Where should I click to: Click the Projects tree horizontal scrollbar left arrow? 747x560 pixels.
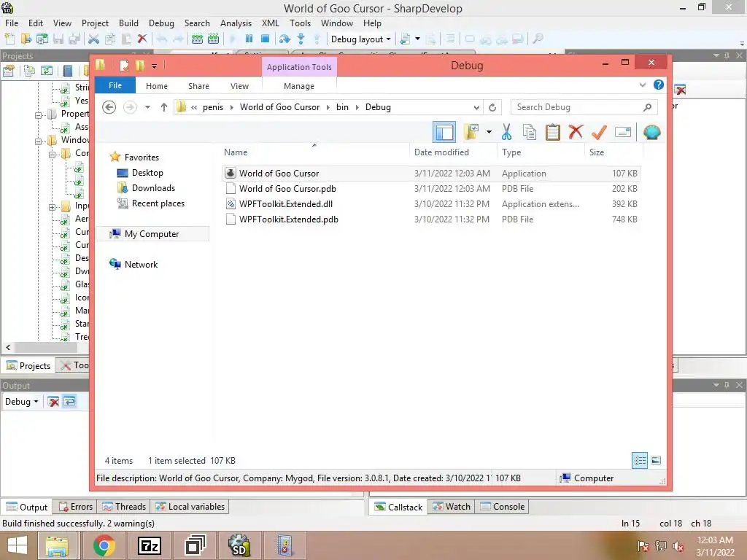pyautogui.click(x=7, y=348)
